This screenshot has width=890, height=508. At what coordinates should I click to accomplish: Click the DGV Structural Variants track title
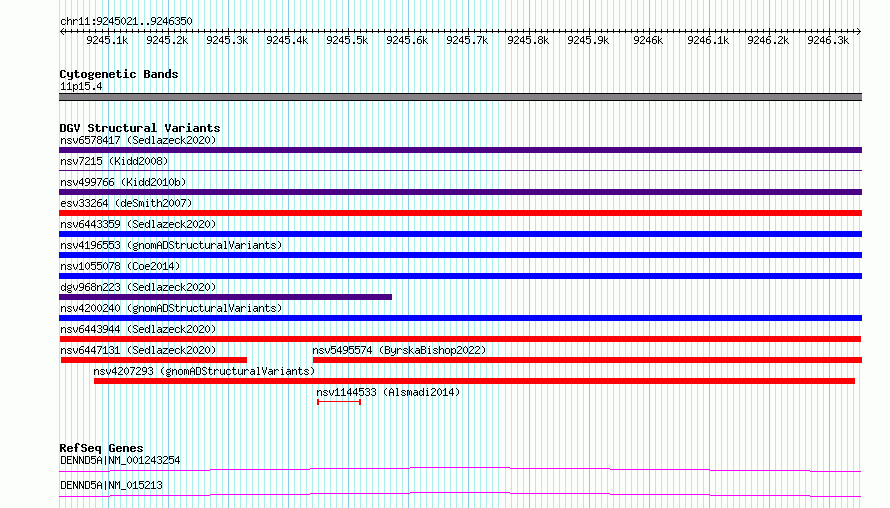click(x=140, y=128)
